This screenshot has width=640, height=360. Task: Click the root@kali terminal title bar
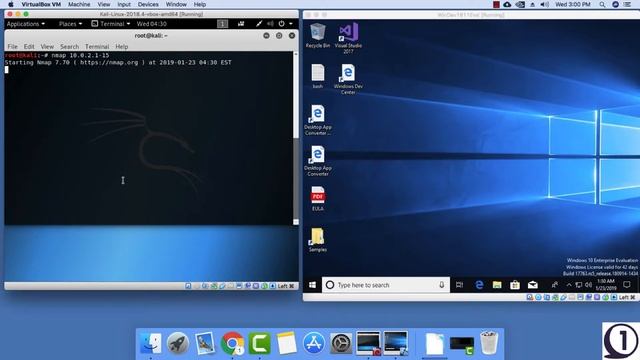(x=151, y=36)
